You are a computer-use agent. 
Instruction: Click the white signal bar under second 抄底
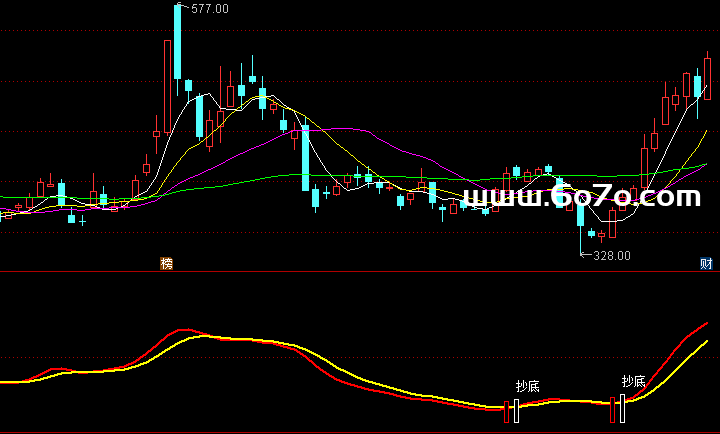point(622,407)
